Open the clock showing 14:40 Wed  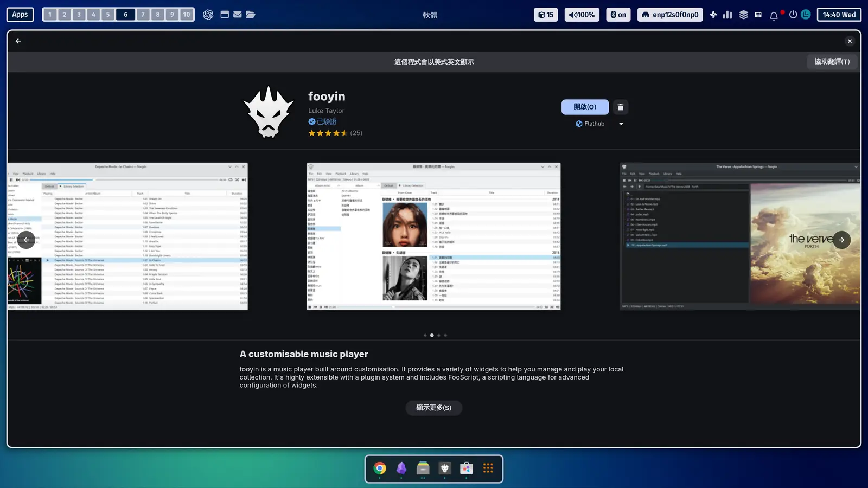click(839, 15)
